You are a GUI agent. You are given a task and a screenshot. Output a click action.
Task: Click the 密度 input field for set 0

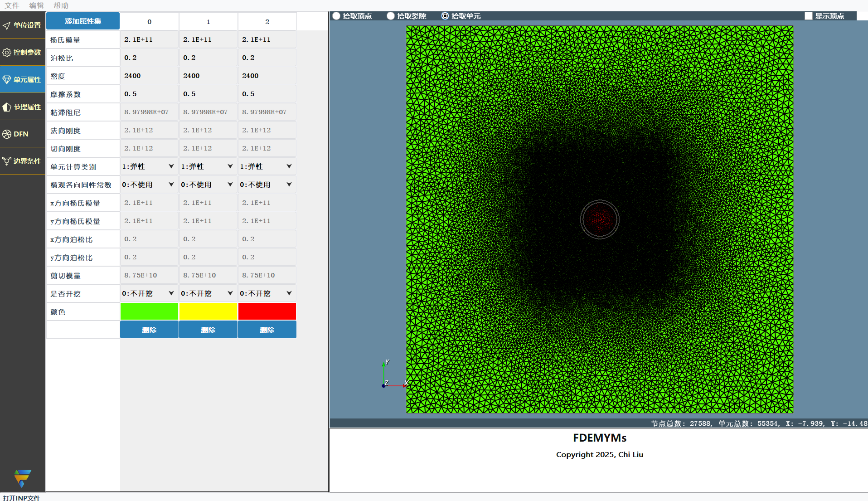coord(149,76)
